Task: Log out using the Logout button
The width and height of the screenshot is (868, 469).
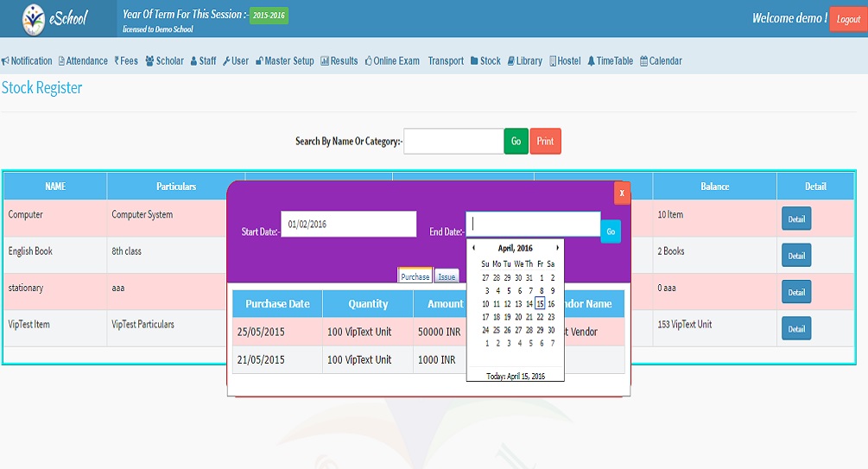Action: 847,19
